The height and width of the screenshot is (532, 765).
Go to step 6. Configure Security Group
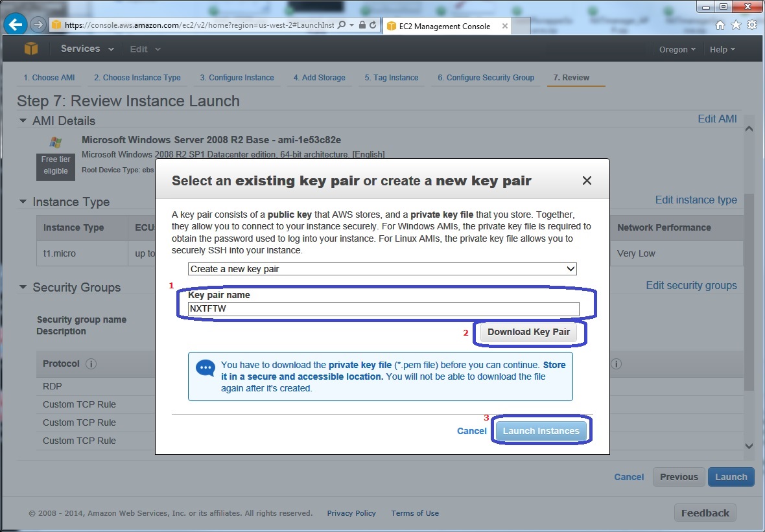(x=486, y=78)
